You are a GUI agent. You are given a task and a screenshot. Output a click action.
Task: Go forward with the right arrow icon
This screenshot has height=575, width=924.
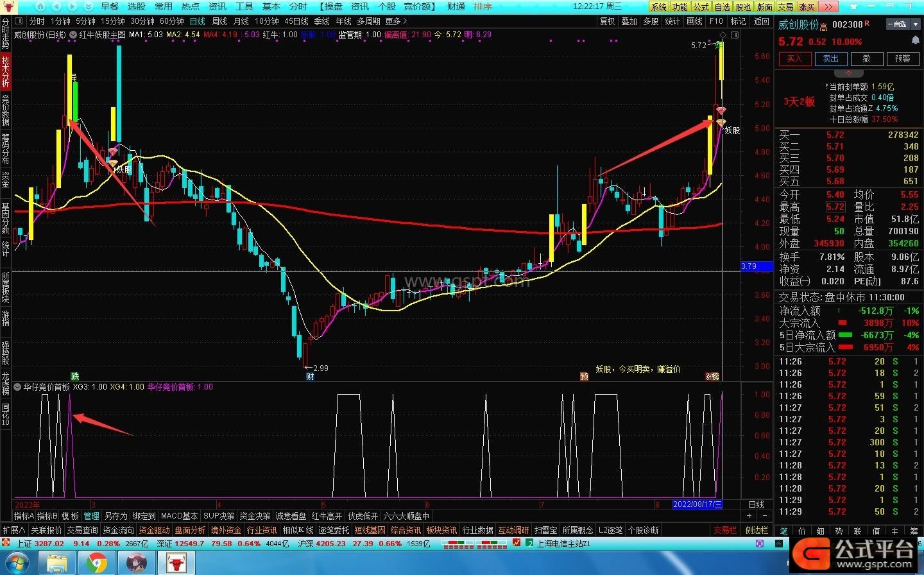pos(72,6)
